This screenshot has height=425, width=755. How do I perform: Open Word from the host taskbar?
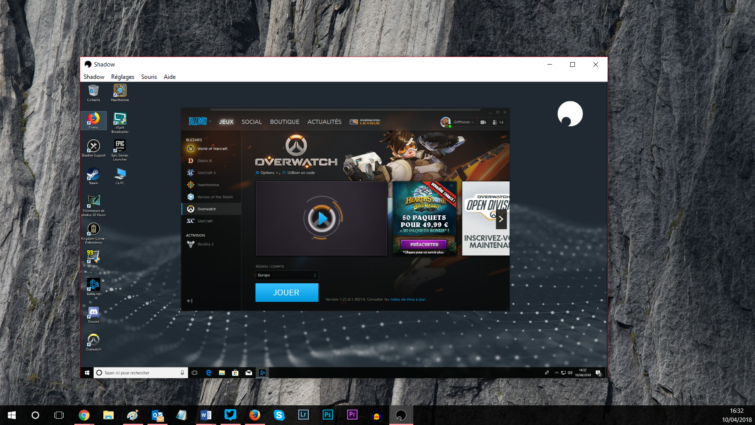click(x=206, y=415)
